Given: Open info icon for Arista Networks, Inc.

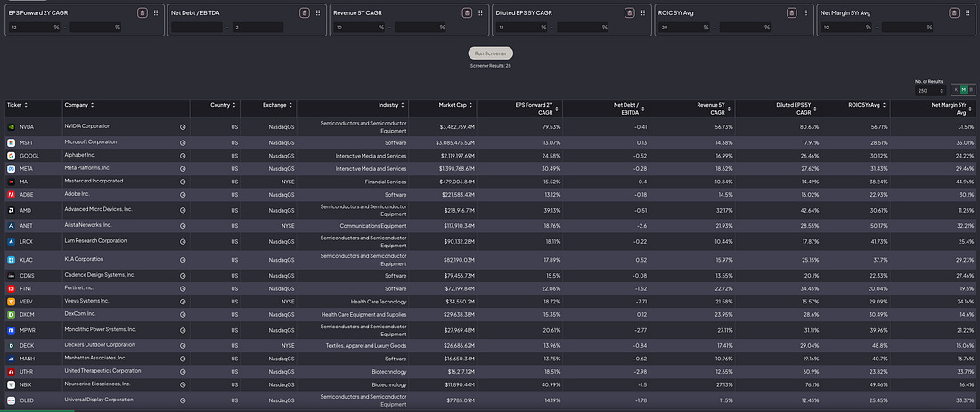Looking at the screenshot, I should coord(183,226).
